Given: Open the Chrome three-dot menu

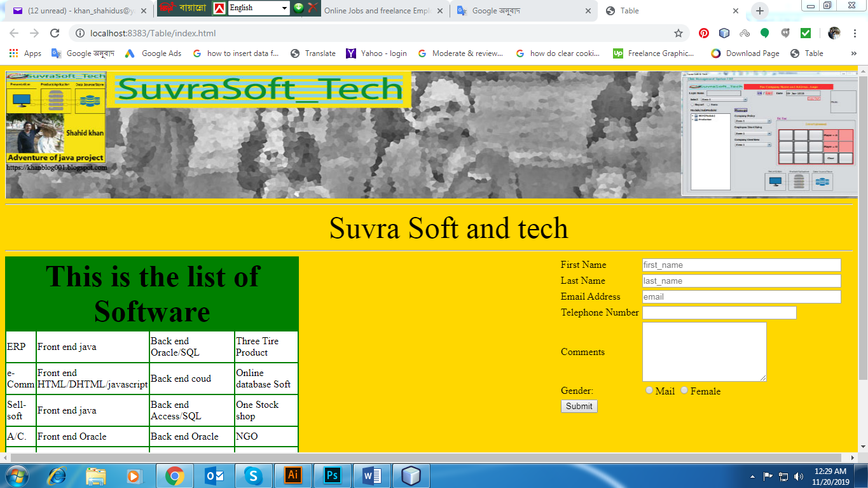Looking at the screenshot, I should tap(855, 33).
